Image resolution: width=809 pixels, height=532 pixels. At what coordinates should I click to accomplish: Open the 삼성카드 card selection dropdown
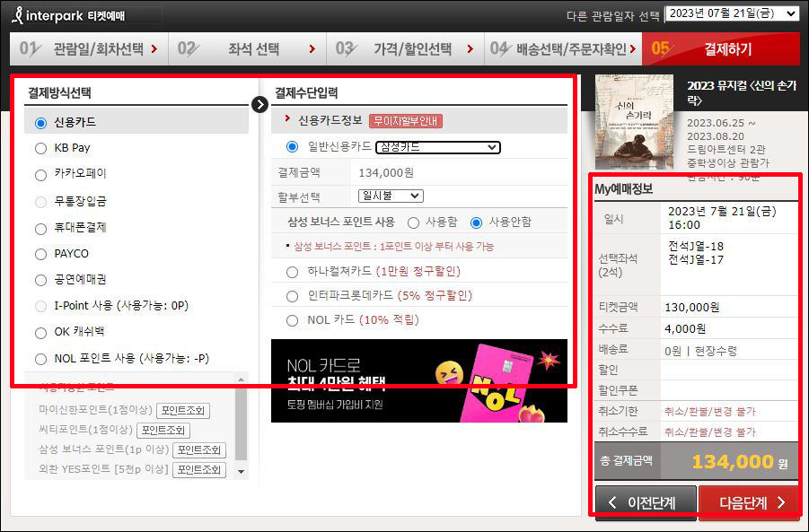pos(438,147)
